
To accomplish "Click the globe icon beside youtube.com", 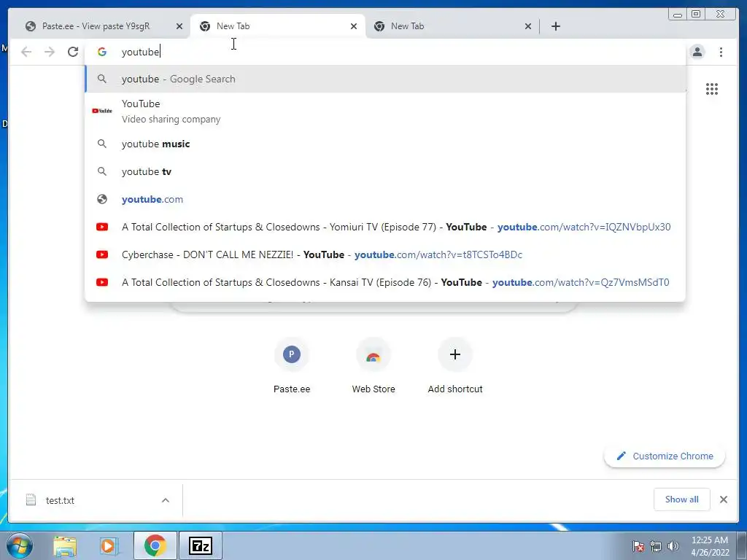I will [x=102, y=199].
